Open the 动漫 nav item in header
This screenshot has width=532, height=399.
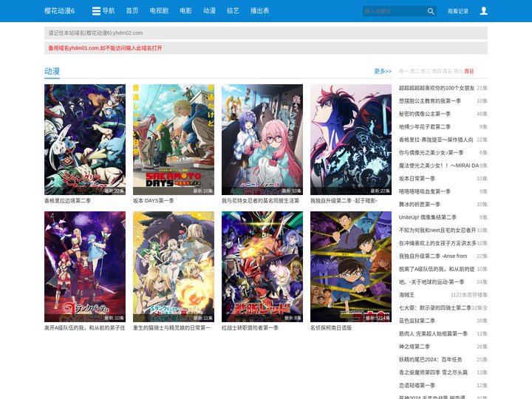[209, 11]
